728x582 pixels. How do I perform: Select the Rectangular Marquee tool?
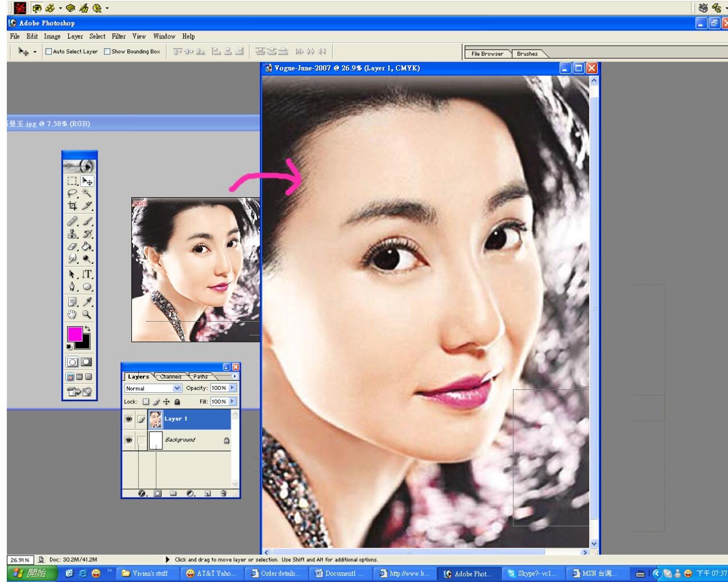point(72,181)
